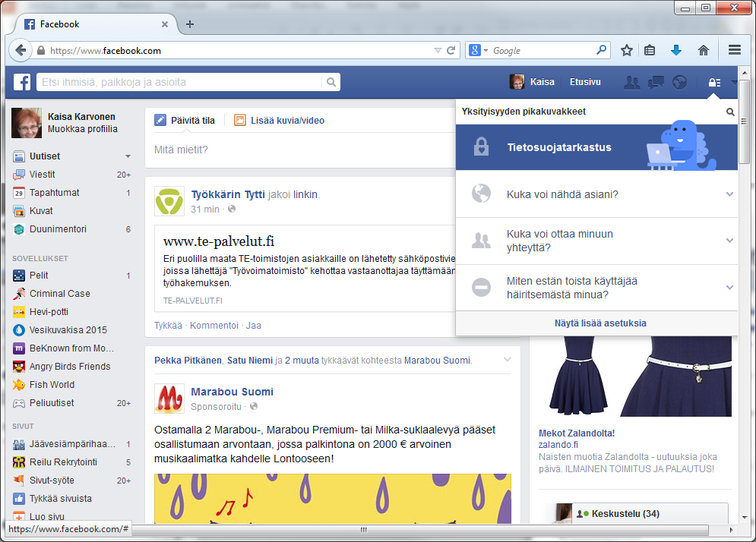
Task: Open the friend requests icon
Action: [x=631, y=83]
